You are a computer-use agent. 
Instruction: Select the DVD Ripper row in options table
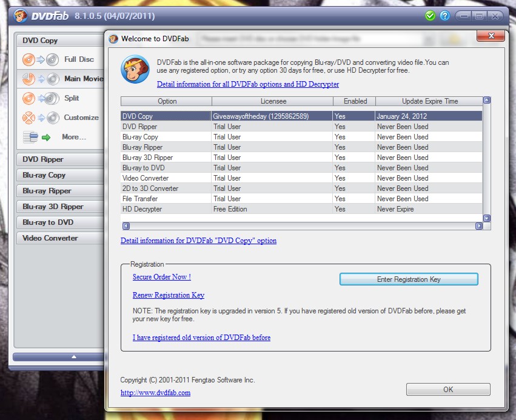point(301,127)
